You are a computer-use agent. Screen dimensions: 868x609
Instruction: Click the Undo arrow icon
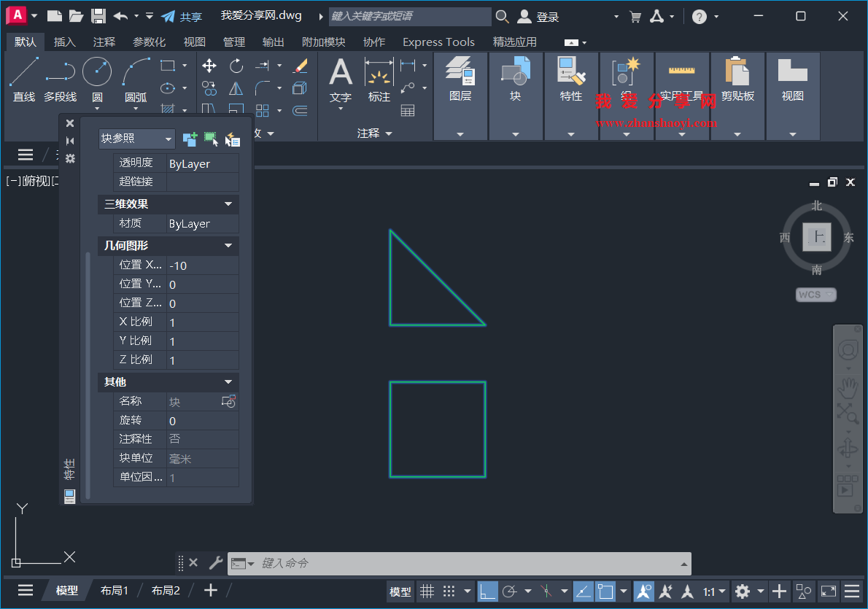coord(120,16)
